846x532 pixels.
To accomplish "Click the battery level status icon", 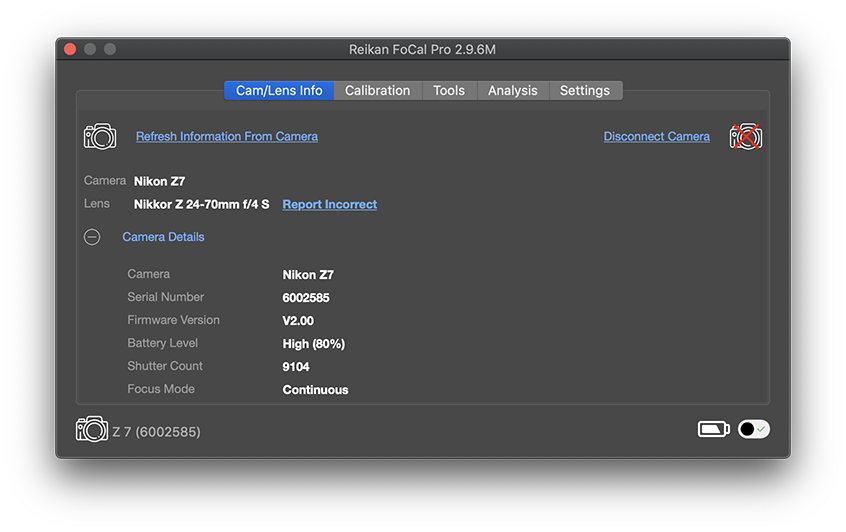I will tap(713, 429).
